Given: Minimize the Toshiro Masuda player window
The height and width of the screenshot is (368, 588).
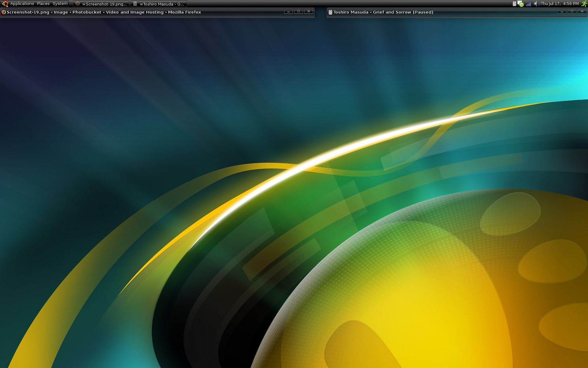Looking at the screenshot, I should (562, 11).
